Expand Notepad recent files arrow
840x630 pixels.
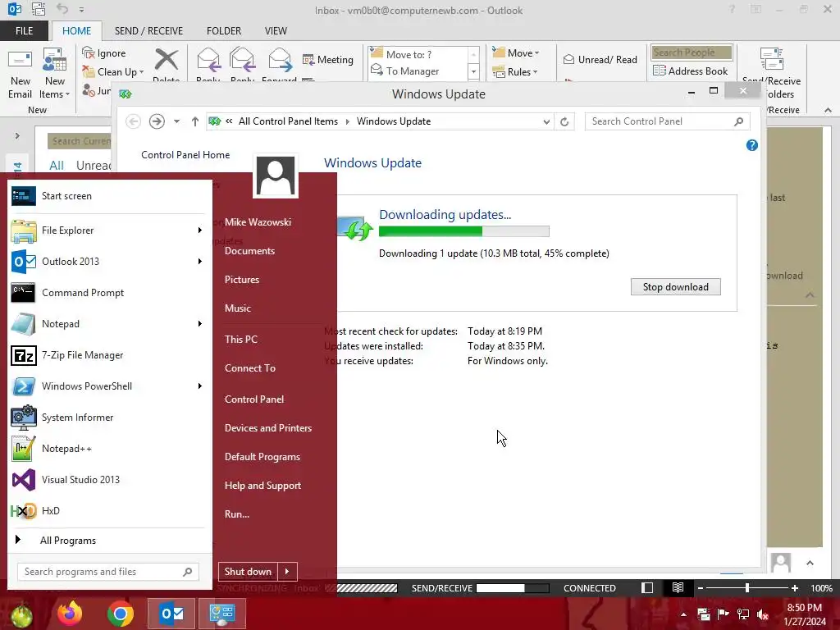(200, 323)
